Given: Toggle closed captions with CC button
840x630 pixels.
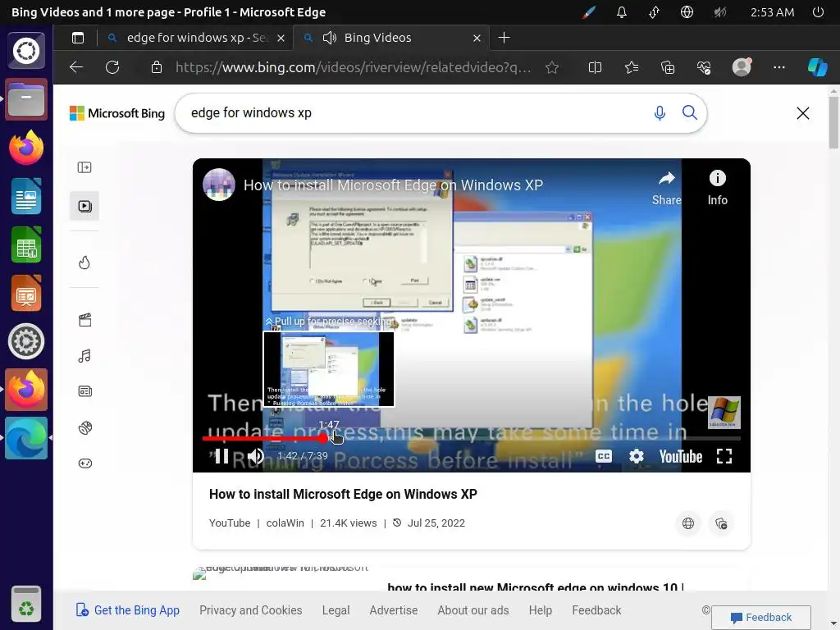Looking at the screenshot, I should click(x=603, y=456).
